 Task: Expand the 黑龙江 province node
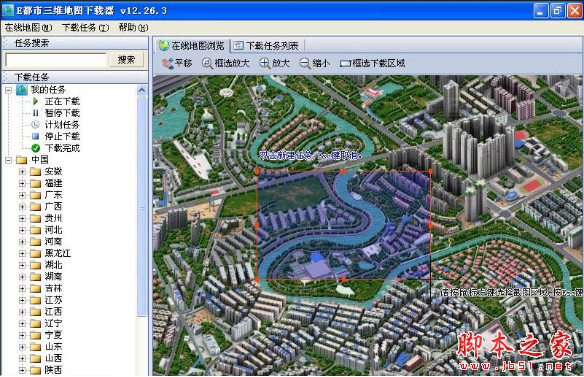point(22,253)
